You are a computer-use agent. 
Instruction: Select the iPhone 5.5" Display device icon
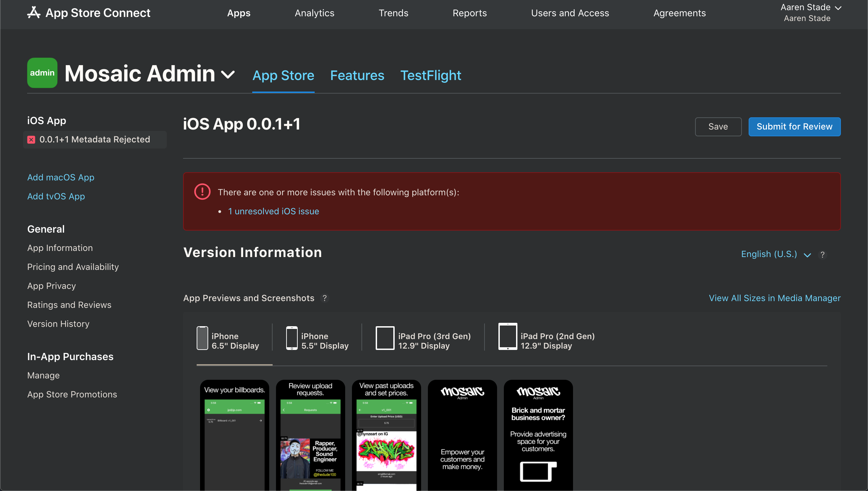click(292, 338)
